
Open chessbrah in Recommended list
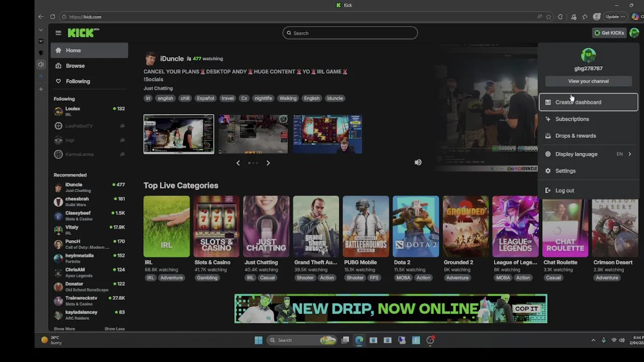point(90,201)
